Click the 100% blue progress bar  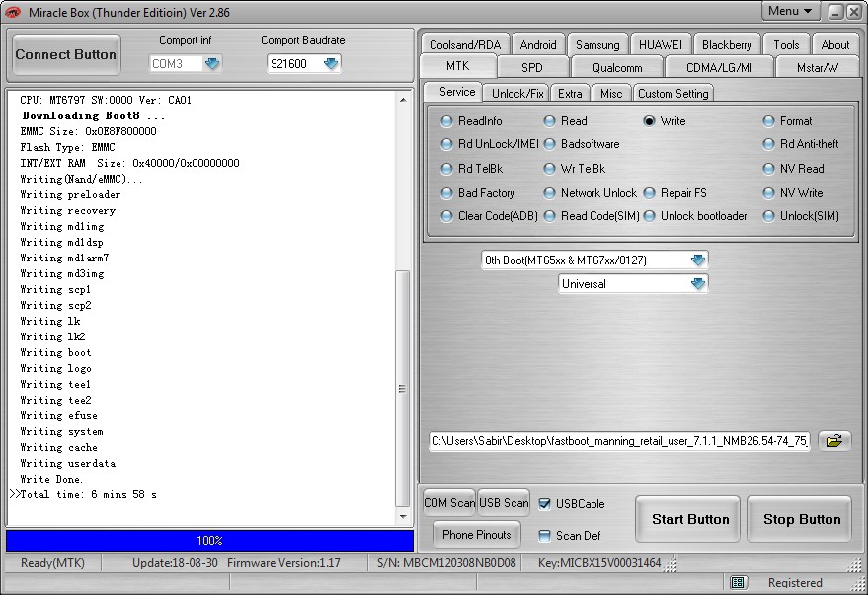[209, 541]
